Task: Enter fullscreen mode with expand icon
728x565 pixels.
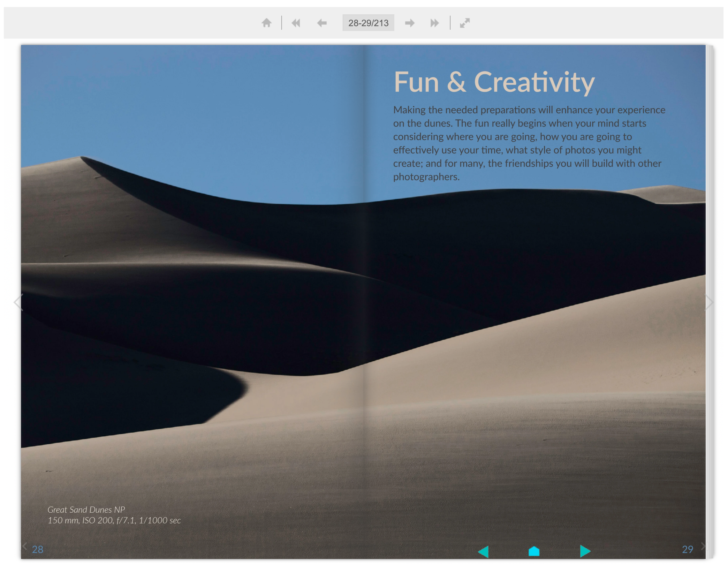Action: click(464, 23)
